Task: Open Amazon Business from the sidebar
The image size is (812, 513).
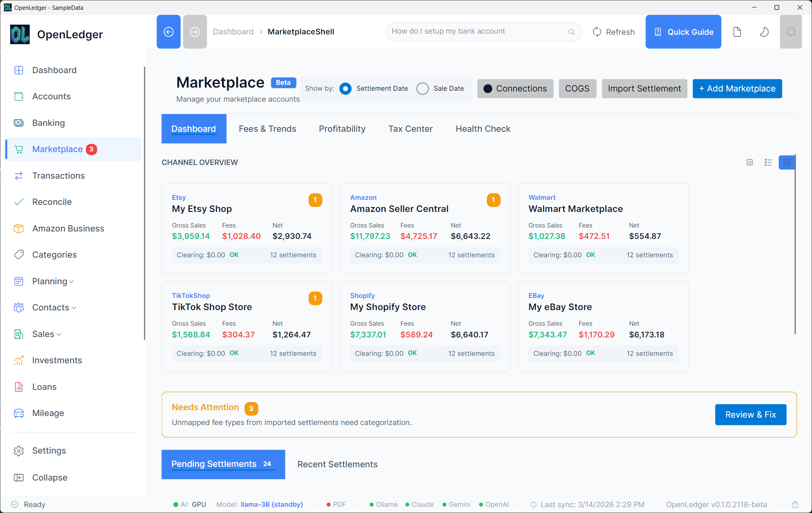Action: [68, 228]
